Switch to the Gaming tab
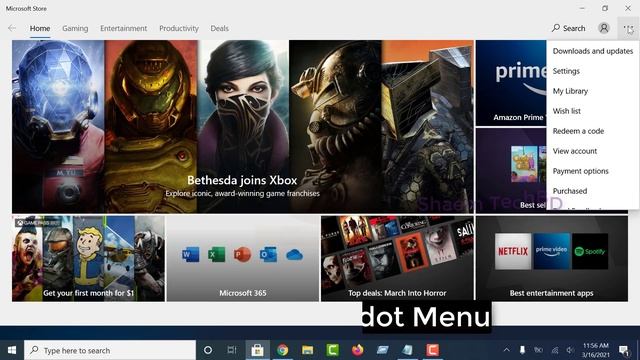Viewport: 640px width, 360px height. 75,28
